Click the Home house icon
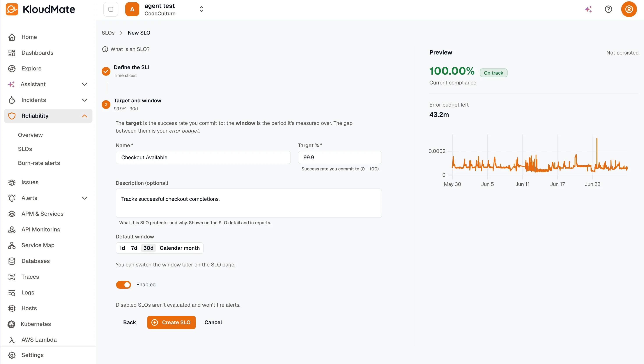 [12, 37]
